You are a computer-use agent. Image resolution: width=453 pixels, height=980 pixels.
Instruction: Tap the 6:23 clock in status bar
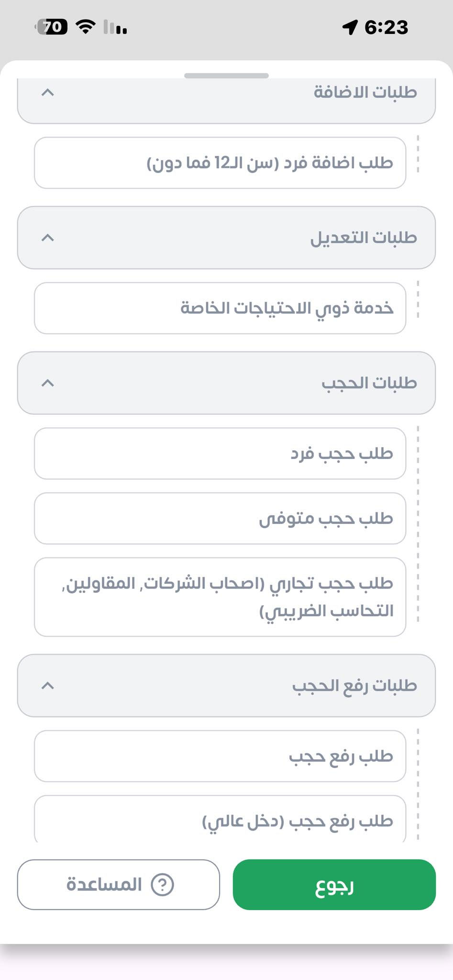(x=386, y=27)
